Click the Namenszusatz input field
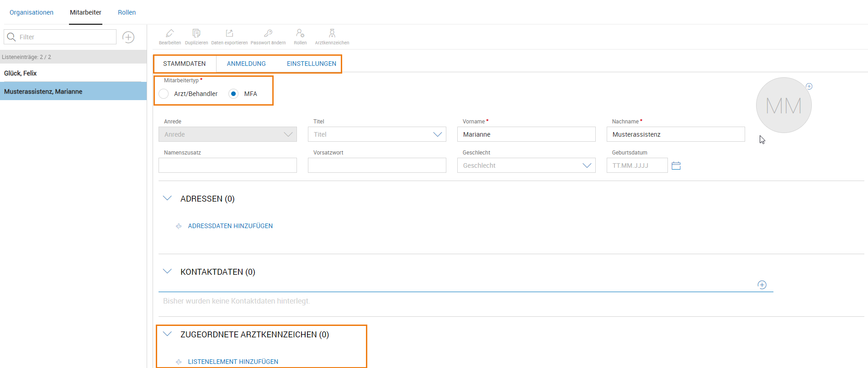 click(228, 165)
